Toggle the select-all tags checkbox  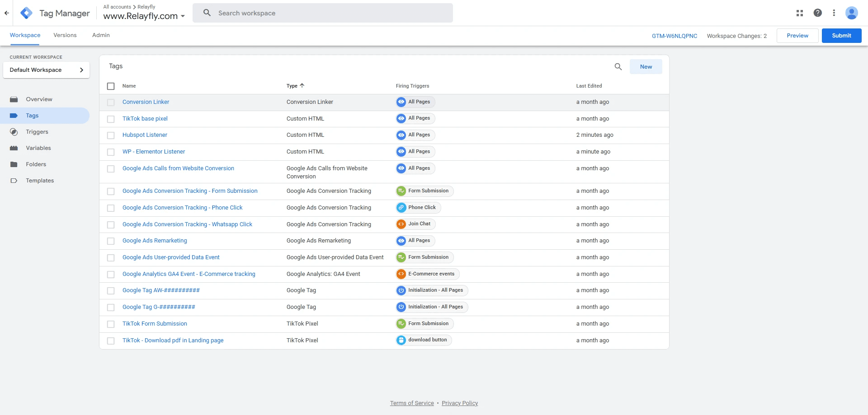(x=111, y=86)
